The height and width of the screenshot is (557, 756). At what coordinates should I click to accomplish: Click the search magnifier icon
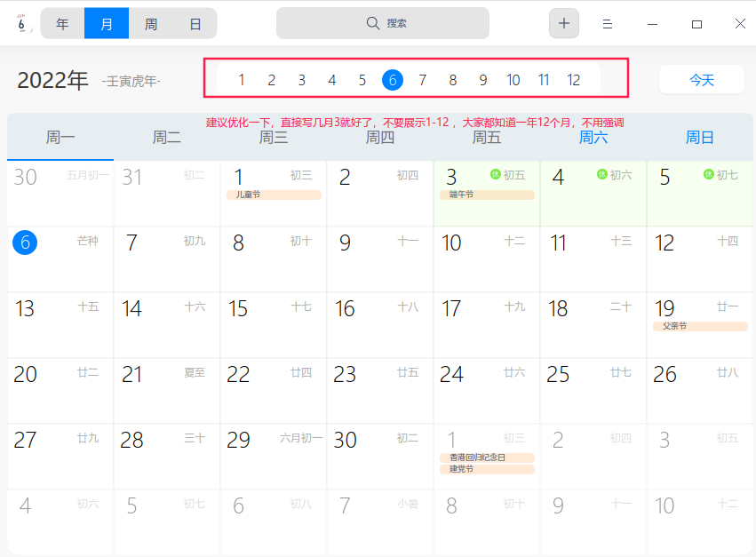coord(373,23)
